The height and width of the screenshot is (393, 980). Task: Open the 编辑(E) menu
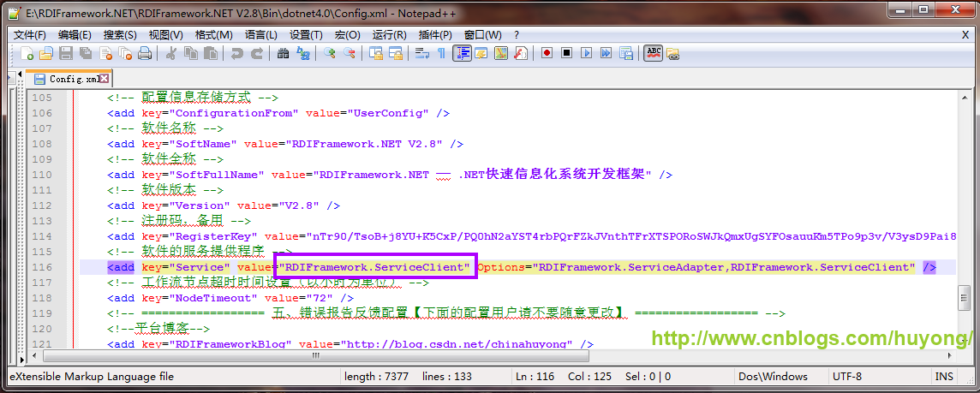(x=75, y=35)
